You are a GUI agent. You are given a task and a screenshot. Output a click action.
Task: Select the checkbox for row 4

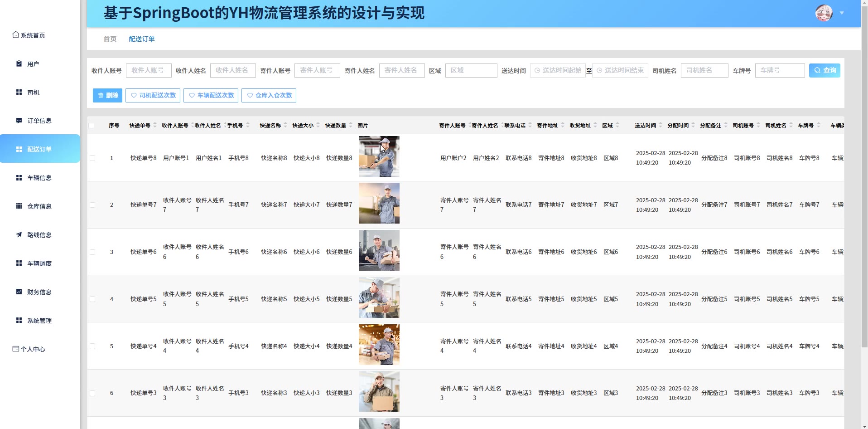[x=92, y=299]
